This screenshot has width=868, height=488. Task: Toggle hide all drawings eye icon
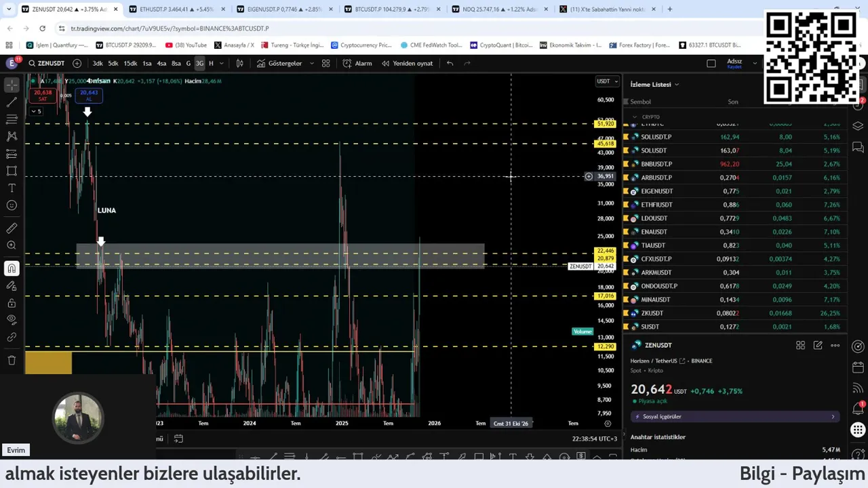click(x=12, y=319)
